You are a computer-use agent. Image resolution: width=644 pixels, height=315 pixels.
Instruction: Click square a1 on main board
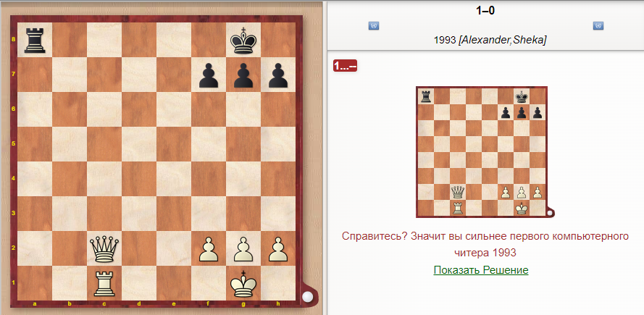point(35,283)
